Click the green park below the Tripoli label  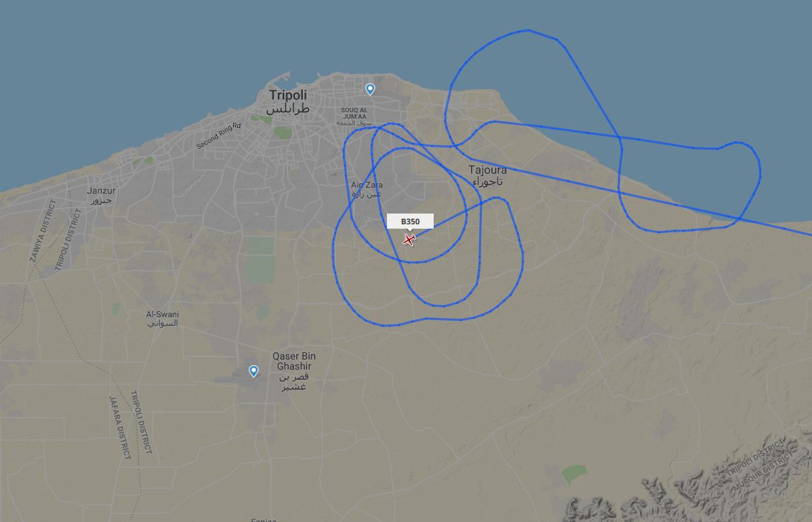pyautogui.click(x=283, y=132)
